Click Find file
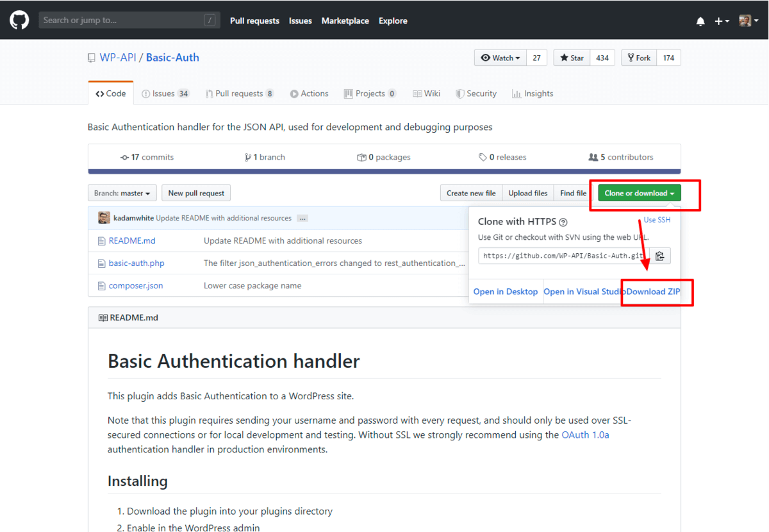Screen dimensions: 769x532 (x=573, y=193)
